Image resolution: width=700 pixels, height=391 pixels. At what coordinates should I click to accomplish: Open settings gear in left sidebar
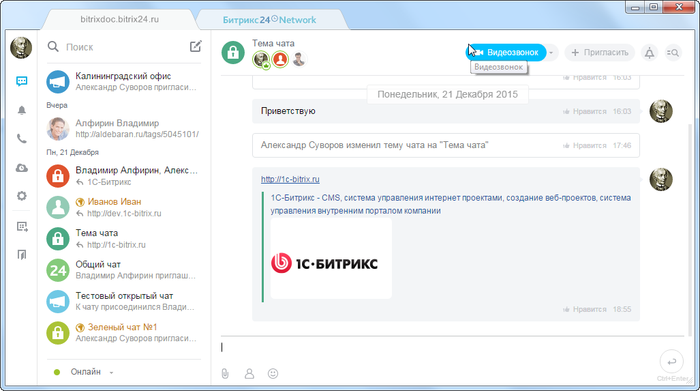[21, 196]
